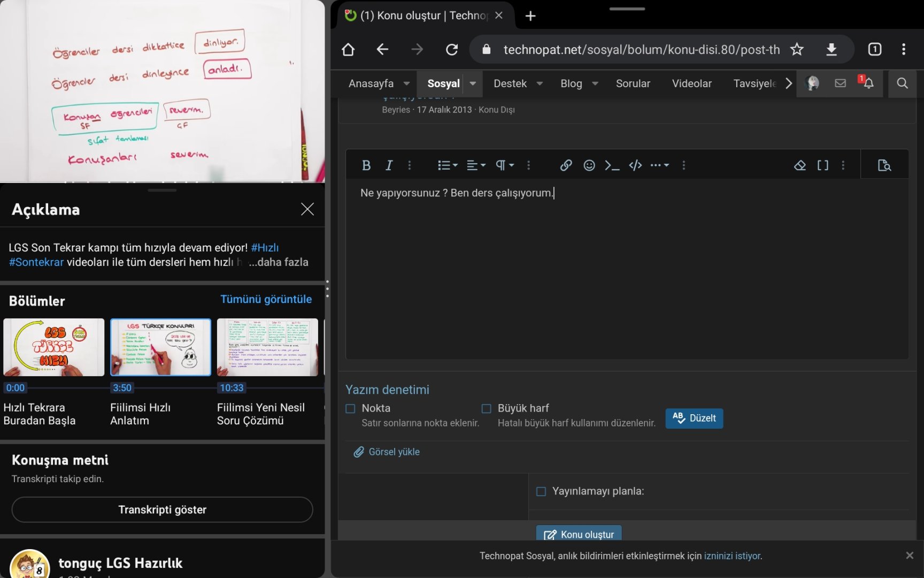Open the notifications bell
Screen dimensions: 924x578
(867, 82)
